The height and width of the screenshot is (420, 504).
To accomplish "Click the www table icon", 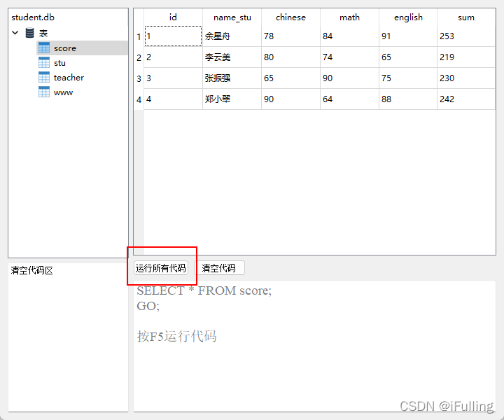I will 44,92.
